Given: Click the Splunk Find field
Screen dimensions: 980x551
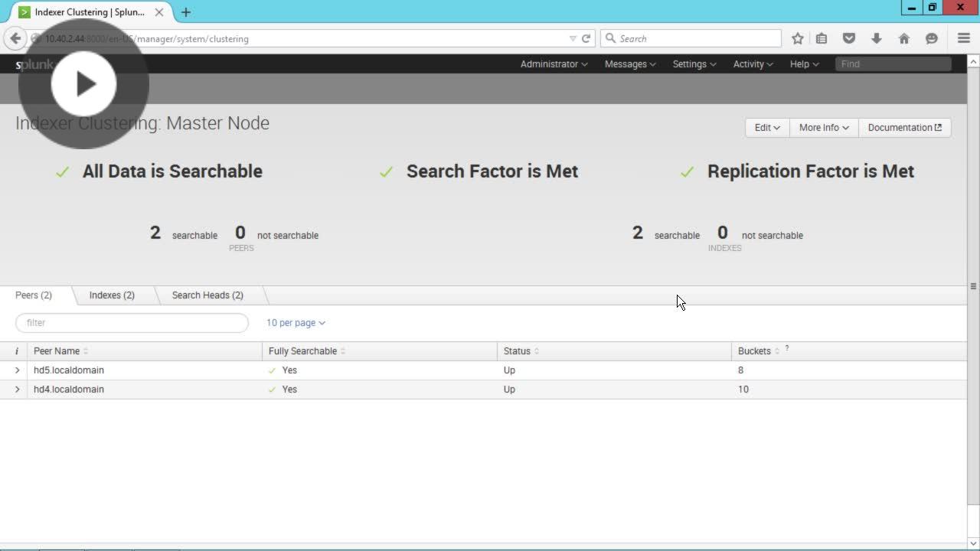Looking at the screenshot, I should pos(893,64).
